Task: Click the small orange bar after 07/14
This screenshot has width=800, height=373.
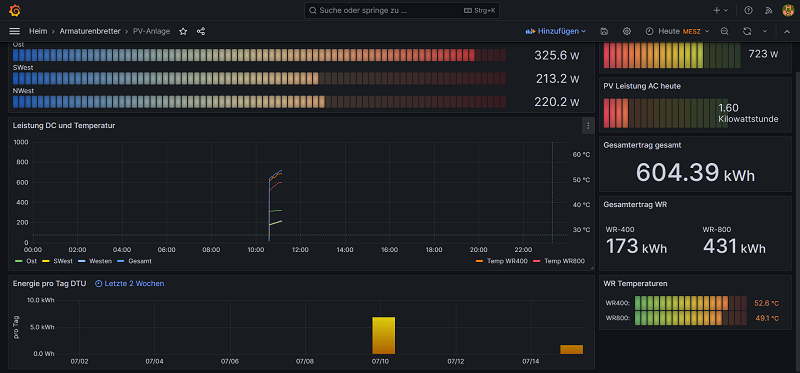Action: (x=571, y=350)
